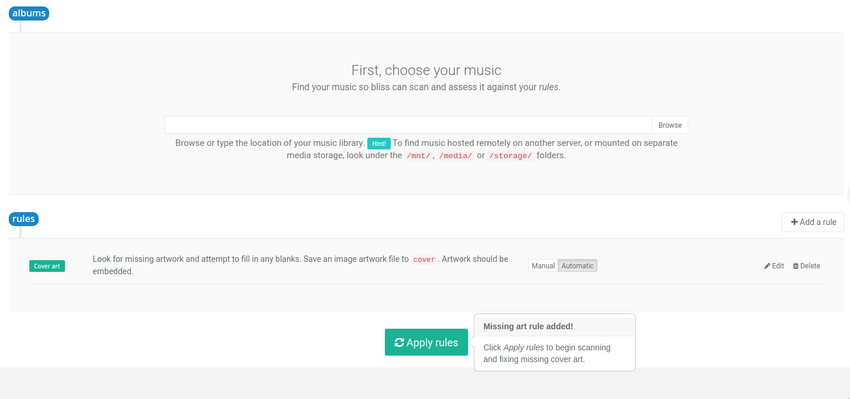Click the /mnt/ folder path text
The image size is (850, 399).
[418, 156]
